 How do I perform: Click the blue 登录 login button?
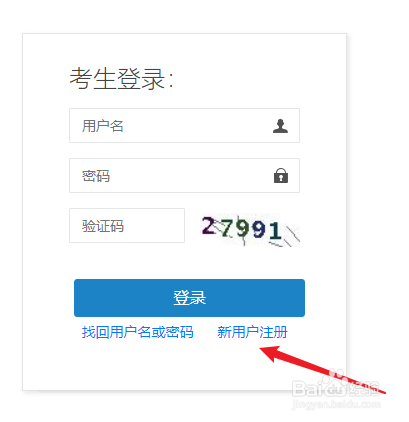click(189, 298)
